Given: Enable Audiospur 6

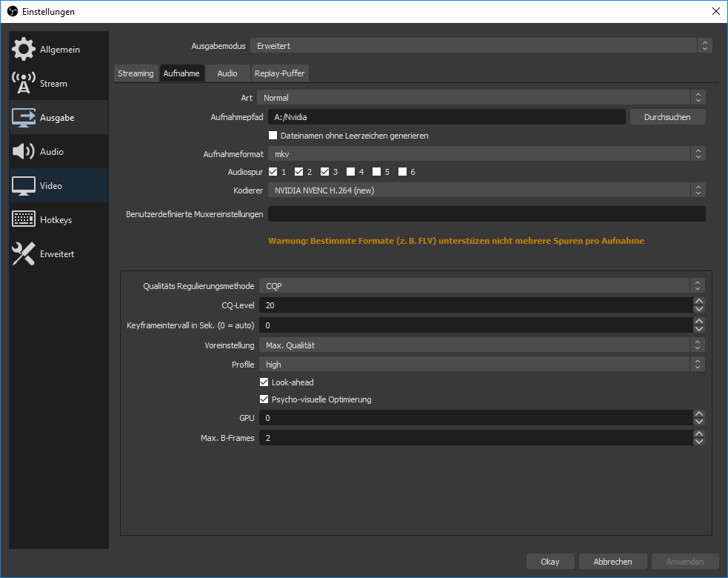Looking at the screenshot, I should click(x=403, y=172).
